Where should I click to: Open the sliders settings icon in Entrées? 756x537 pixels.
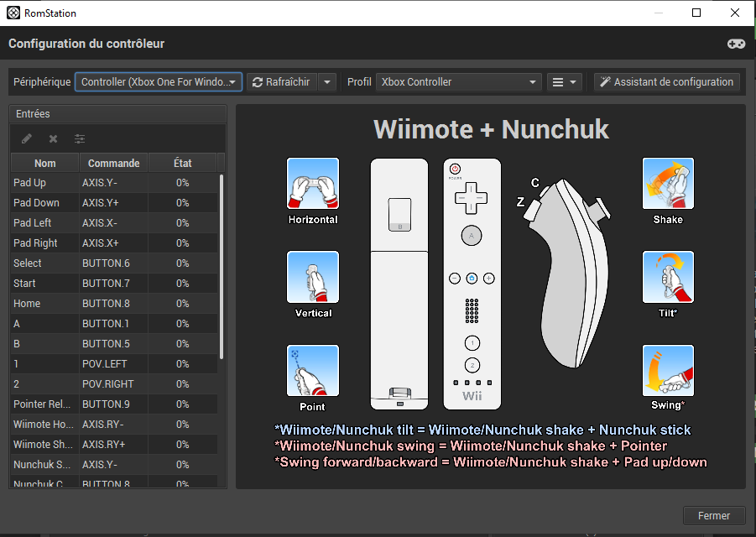click(80, 139)
